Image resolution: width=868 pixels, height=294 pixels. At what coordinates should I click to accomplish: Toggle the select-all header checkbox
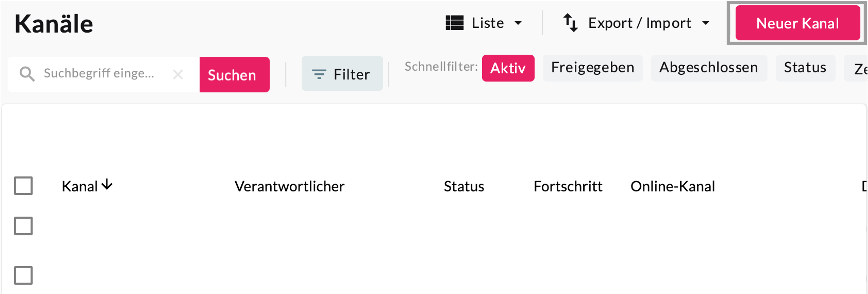(x=23, y=186)
